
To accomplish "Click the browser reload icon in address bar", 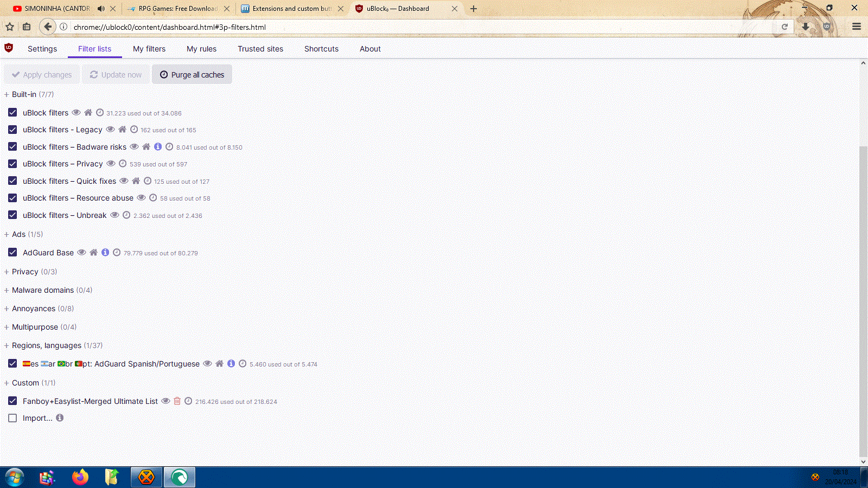I will click(784, 27).
